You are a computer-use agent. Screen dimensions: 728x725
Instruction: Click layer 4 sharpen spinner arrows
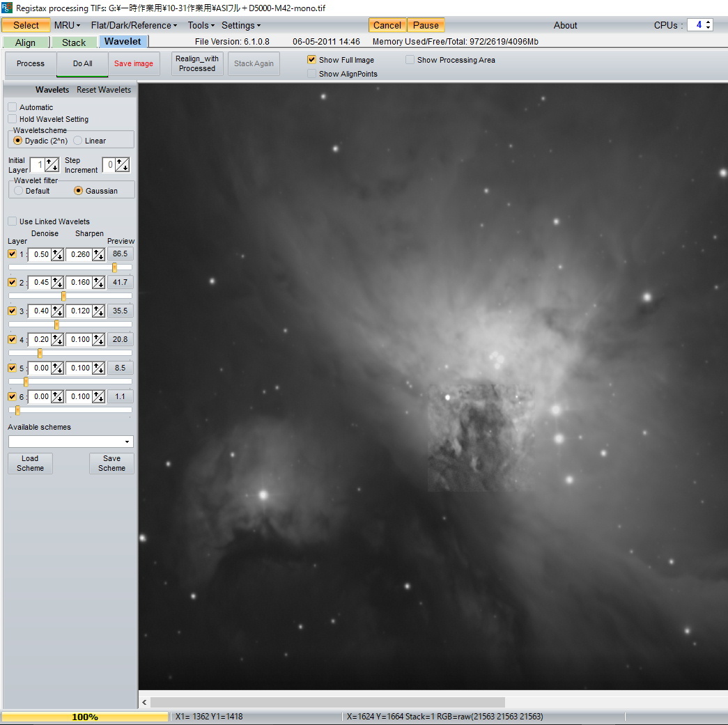tap(98, 340)
